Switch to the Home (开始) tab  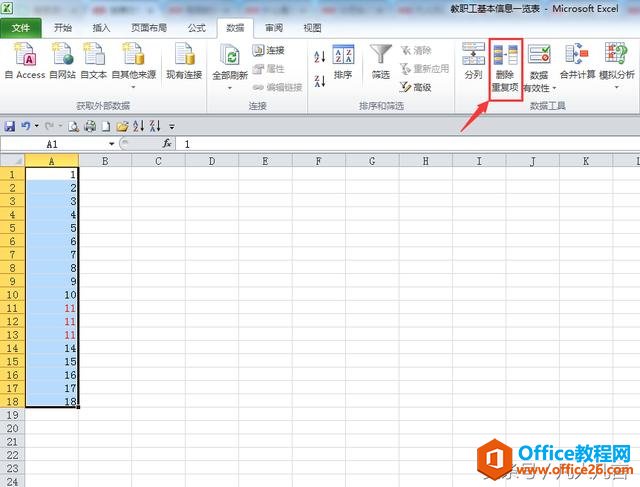pos(63,28)
